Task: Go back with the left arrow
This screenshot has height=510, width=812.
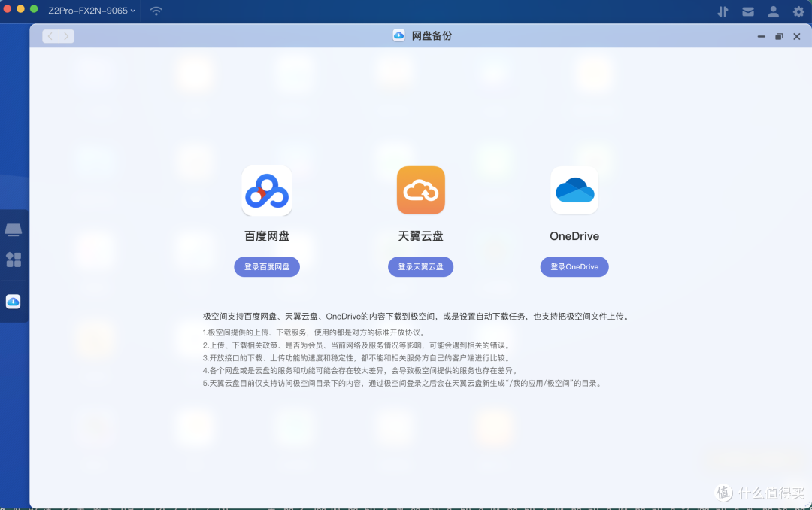Action: coord(50,36)
